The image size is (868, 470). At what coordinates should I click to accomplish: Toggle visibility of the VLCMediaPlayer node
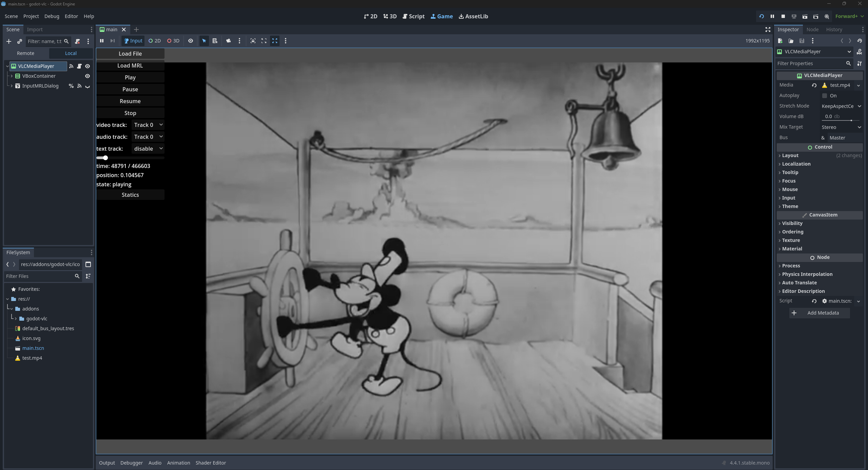pos(88,66)
